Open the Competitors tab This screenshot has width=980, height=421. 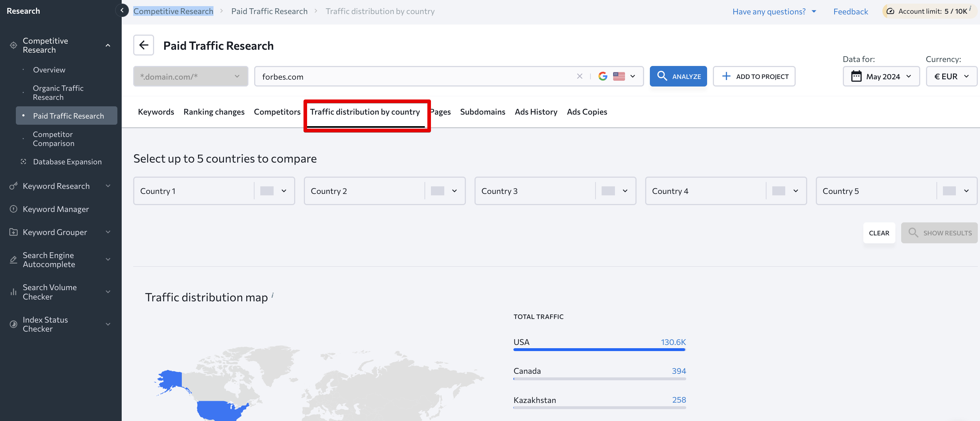(x=277, y=112)
